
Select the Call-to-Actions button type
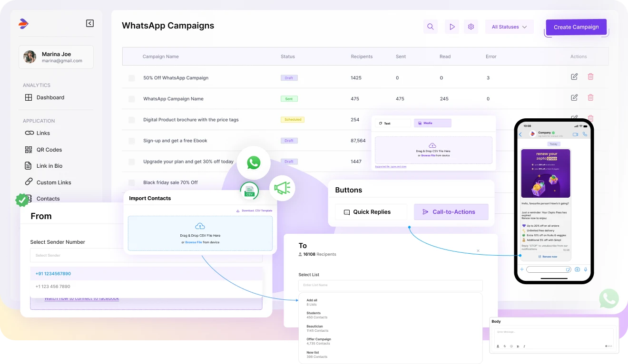click(x=451, y=212)
